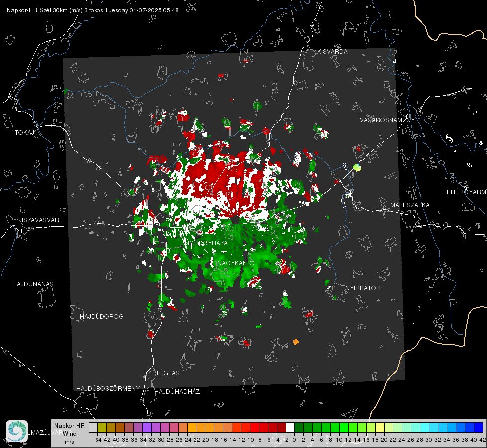Click the radar title text with date 01-07-2025
Viewport: 487px width, 448px height.
click(x=93, y=10)
